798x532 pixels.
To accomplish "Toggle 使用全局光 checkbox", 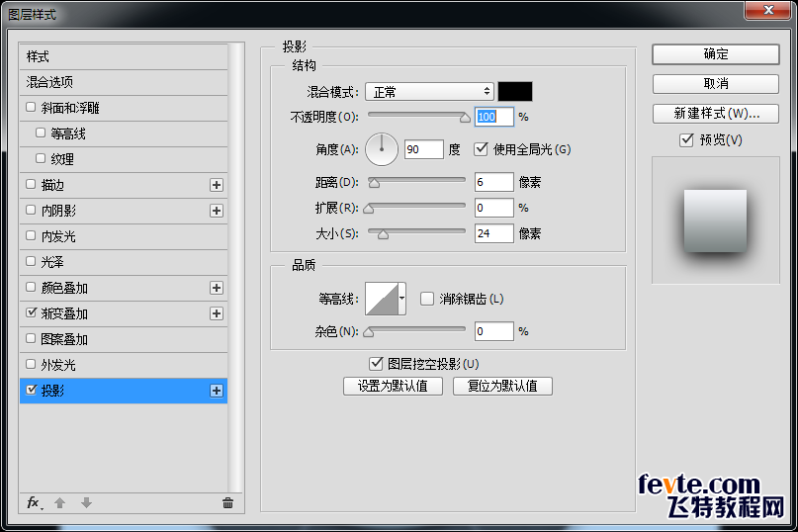I will coord(481,149).
